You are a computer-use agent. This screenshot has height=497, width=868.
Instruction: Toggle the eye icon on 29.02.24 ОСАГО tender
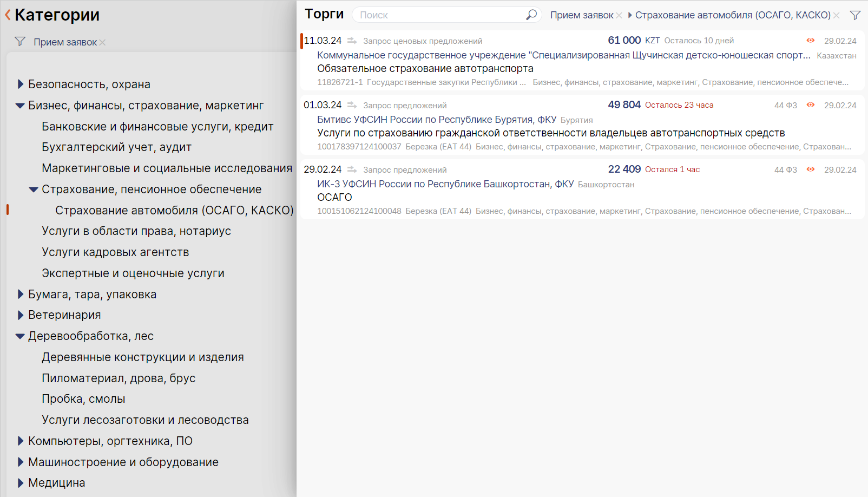[811, 169]
